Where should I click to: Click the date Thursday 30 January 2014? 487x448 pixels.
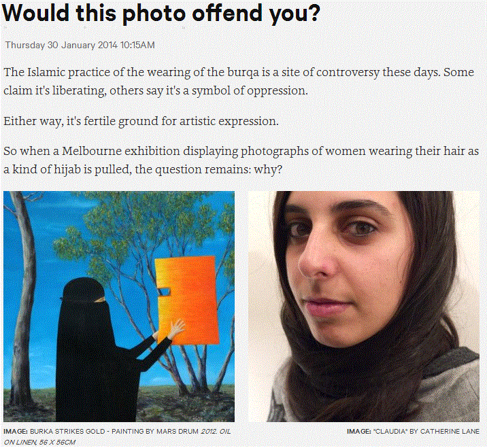click(x=61, y=45)
